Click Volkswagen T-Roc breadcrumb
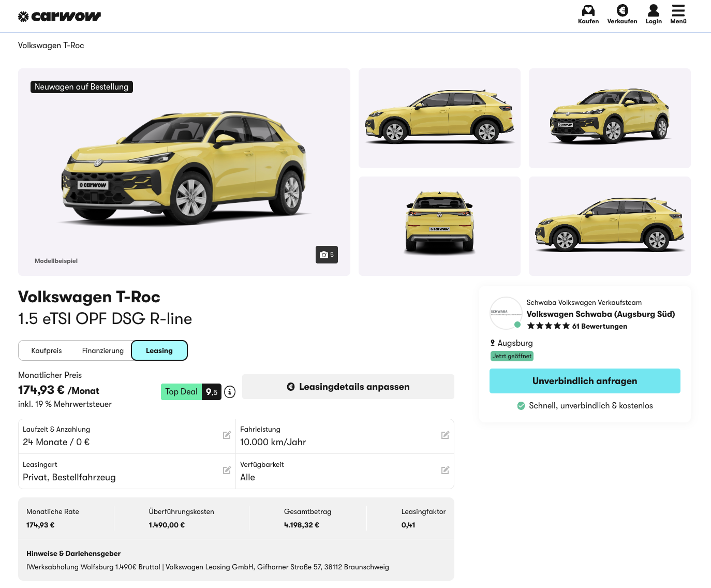The height and width of the screenshot is (588, 711). (x=51, y=46)
